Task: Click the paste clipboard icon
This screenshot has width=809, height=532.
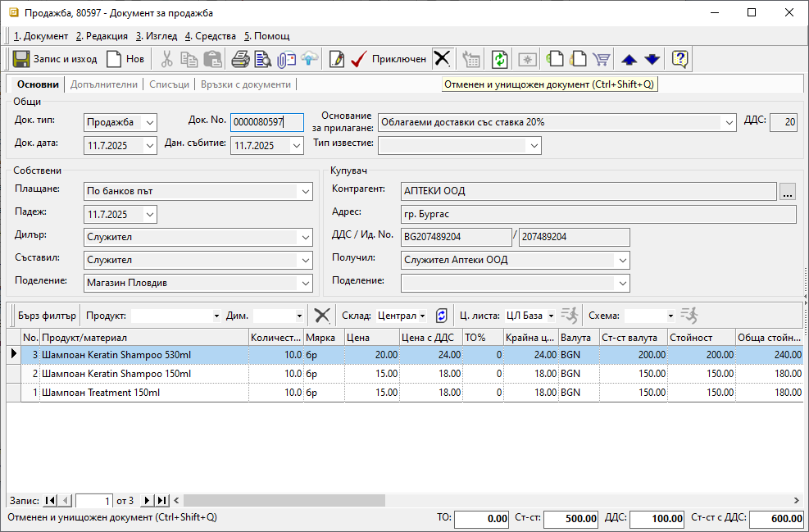Action: point(212,59)
